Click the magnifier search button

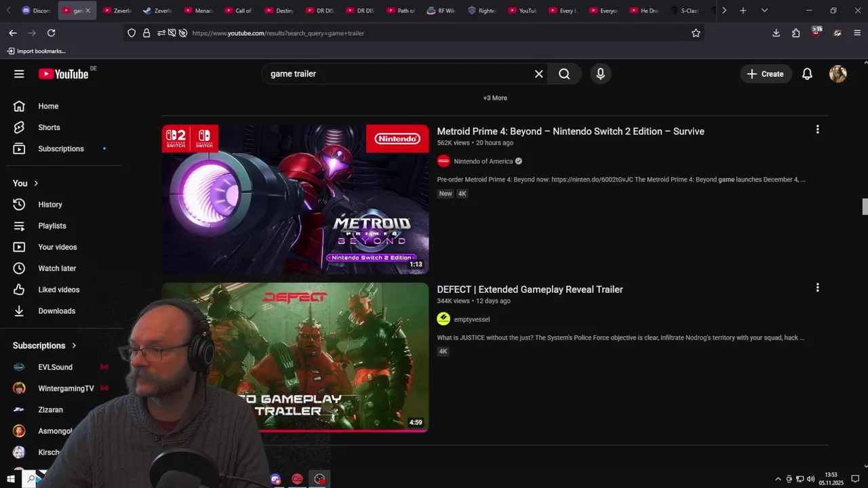pyautogui.click(x=564, y=74)
